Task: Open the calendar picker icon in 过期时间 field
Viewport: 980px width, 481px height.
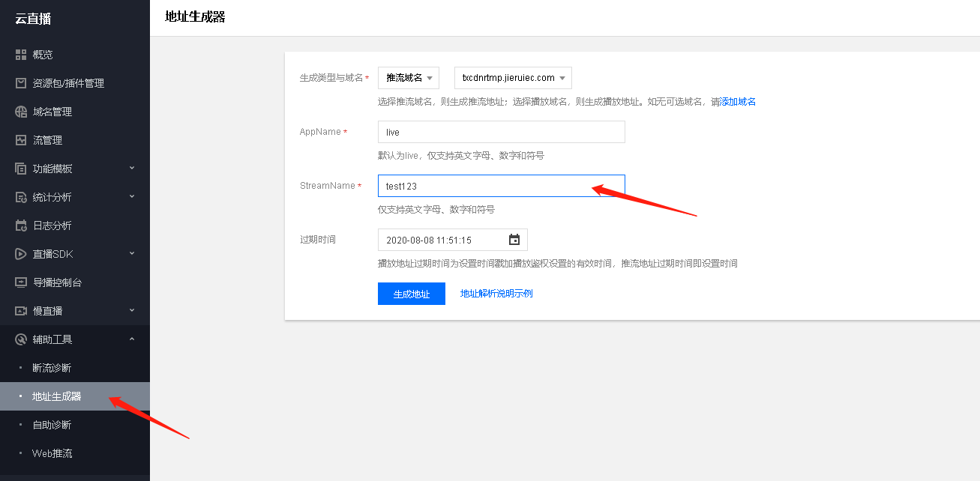Action: [x=514, y=240]
